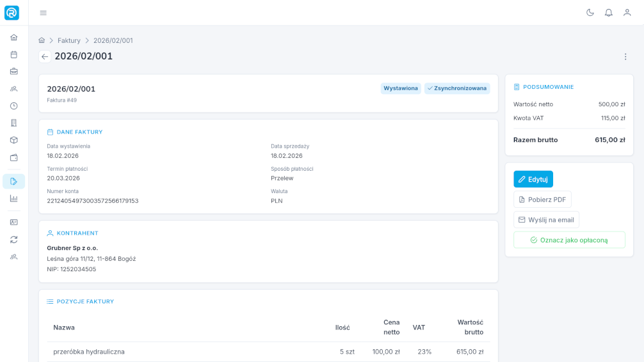Open the box/products sidebar icon
644x362 pixels.
(14, 140)
